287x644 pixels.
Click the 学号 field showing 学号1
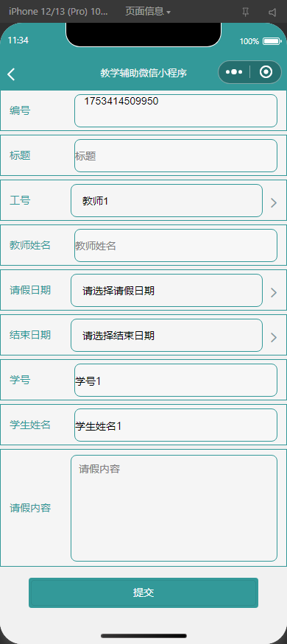click(x=176, y=381)
